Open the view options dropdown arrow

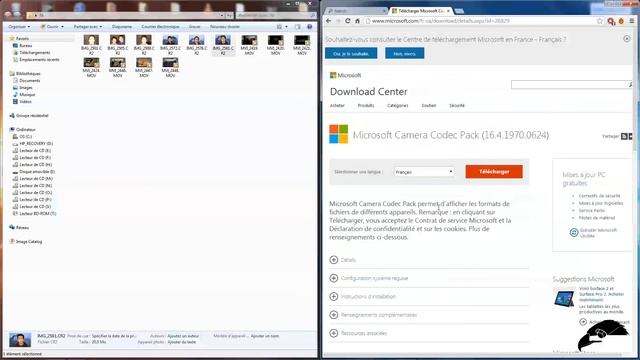point(286,27)
